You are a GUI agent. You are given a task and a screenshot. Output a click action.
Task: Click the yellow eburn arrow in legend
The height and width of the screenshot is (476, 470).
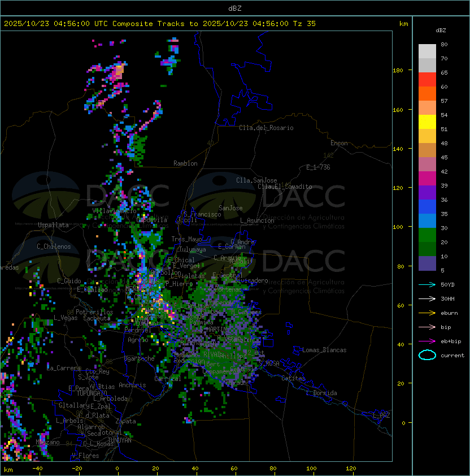[x=427, y=313]
